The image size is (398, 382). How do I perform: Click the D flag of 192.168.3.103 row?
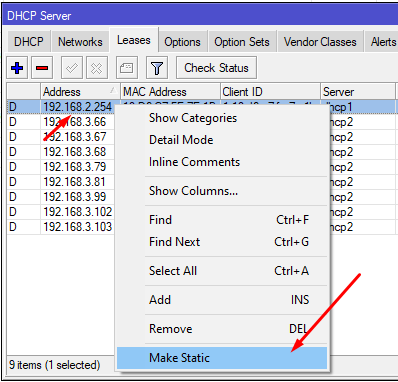(13, 227)
